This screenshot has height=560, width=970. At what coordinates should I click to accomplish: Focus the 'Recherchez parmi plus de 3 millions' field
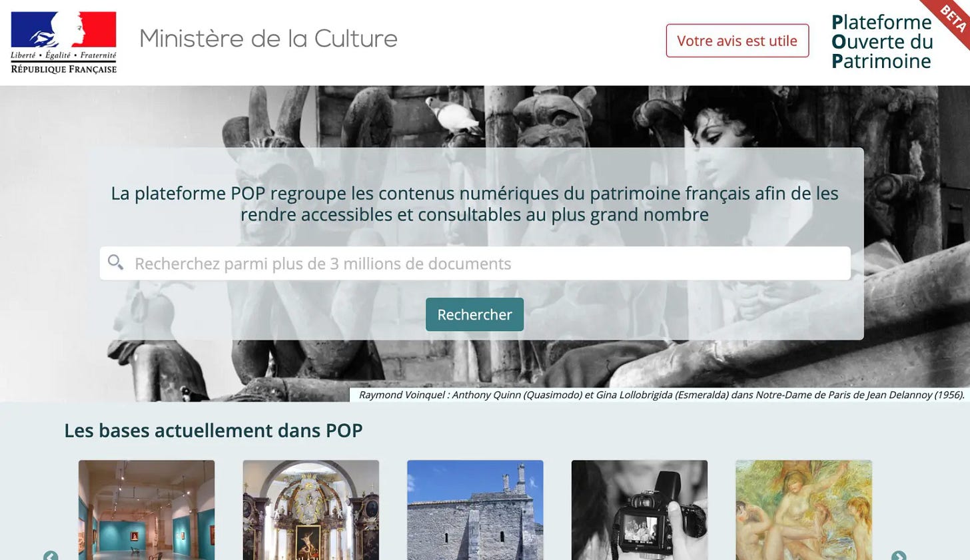click(x=475, y=264)
